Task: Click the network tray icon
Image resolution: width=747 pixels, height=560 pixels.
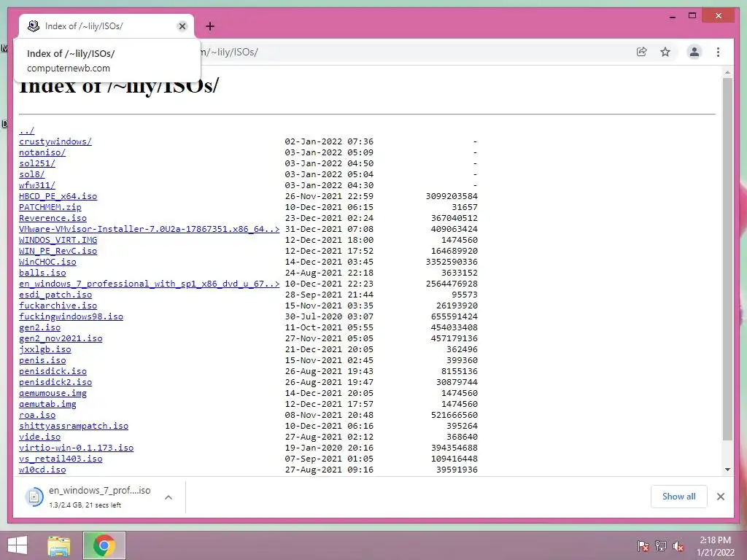Action: pyautogui.click(x=661, y=546)
